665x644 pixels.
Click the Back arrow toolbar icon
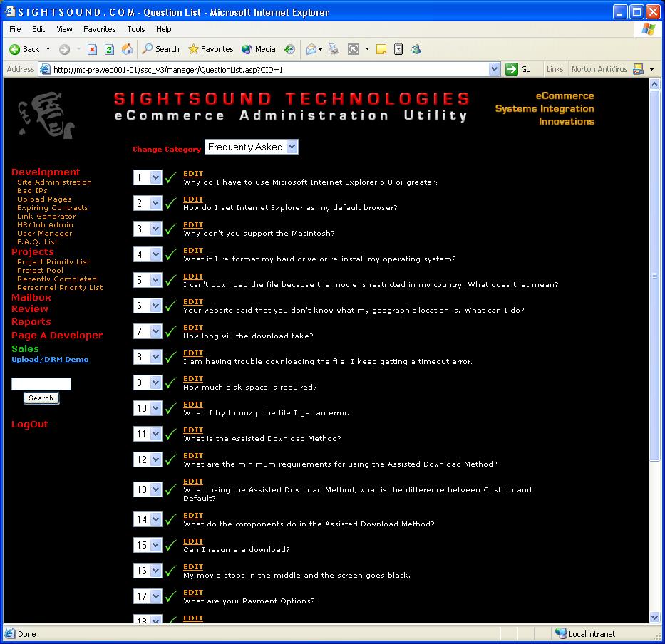coord(15,50)
